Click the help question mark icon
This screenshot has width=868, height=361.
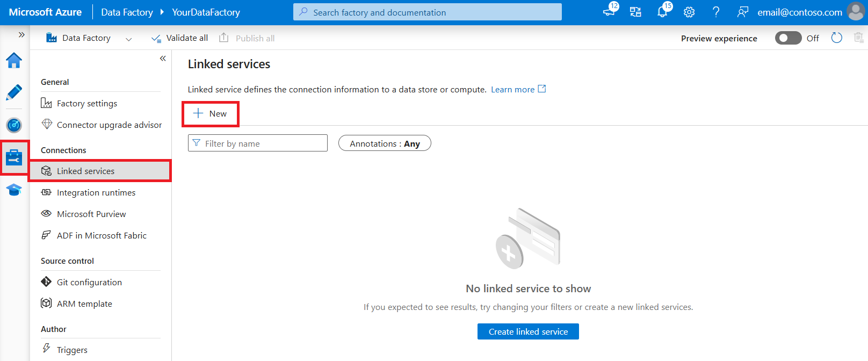tap(715, 12)
